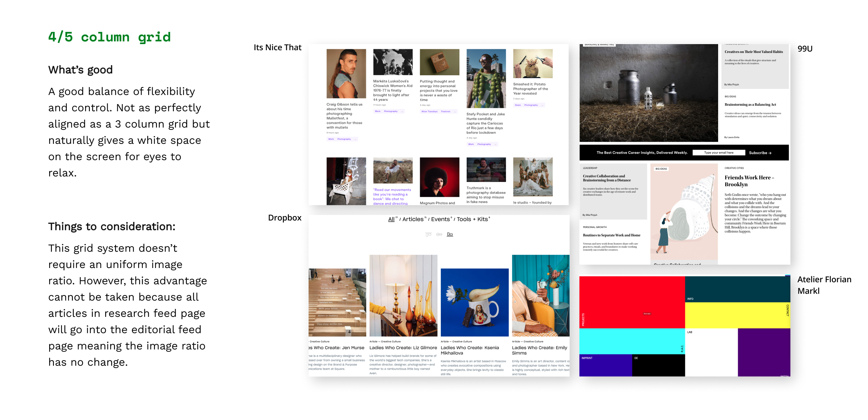Open the 99U milk cans hero image
This screenshot has width=868, height=420.
pyautogui.click(x=649, y=93)
